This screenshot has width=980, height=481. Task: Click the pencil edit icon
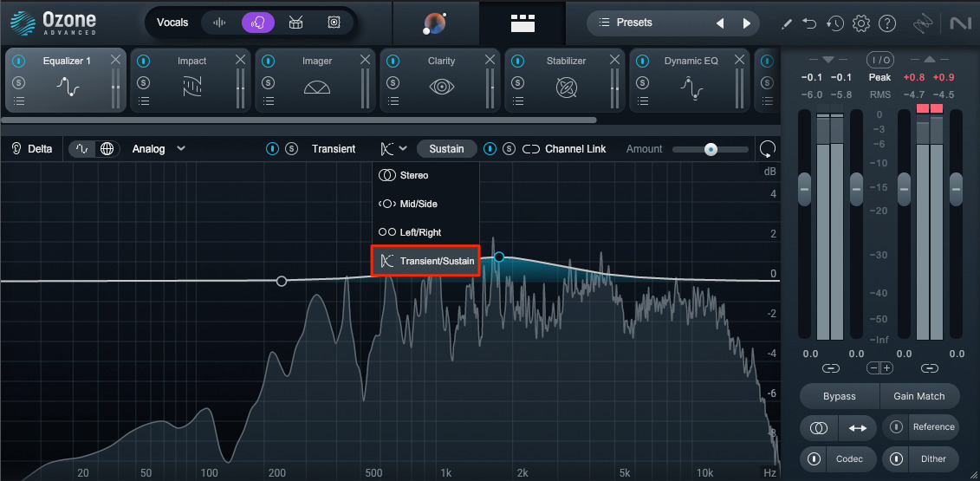787,23
